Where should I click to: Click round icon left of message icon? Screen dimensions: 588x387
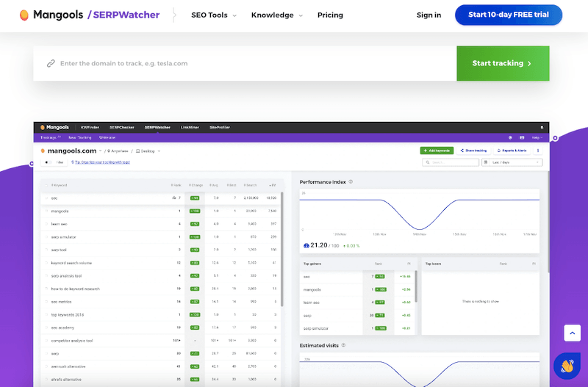(510, 137)
